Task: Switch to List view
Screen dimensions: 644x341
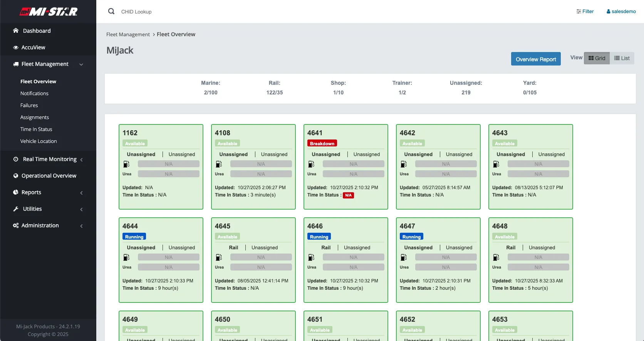Action: 622,58
